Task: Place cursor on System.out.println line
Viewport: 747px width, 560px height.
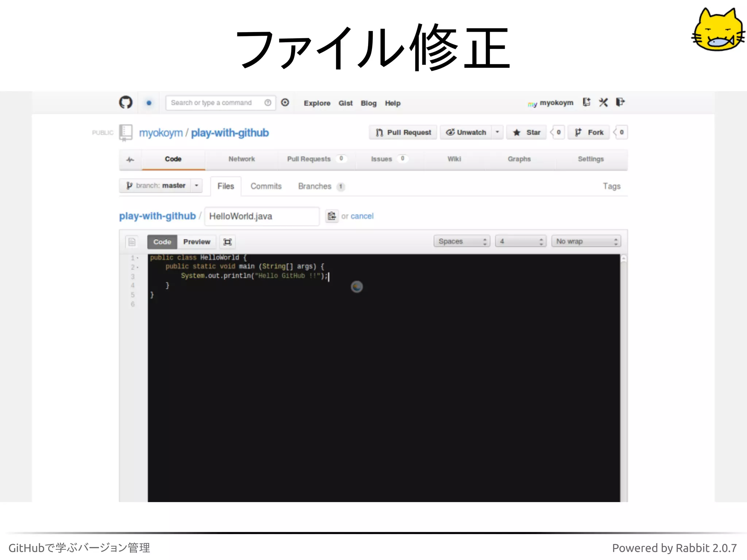Action: [255, 276]
